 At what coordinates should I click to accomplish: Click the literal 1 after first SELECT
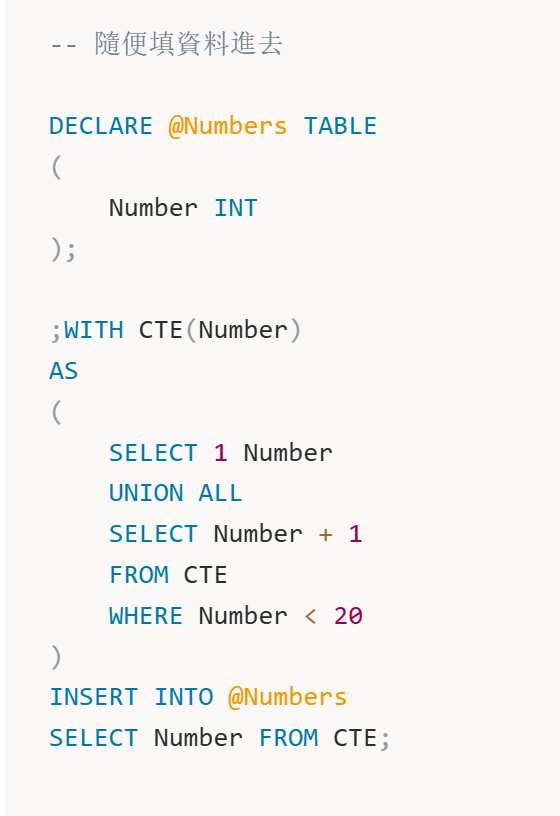221,453
